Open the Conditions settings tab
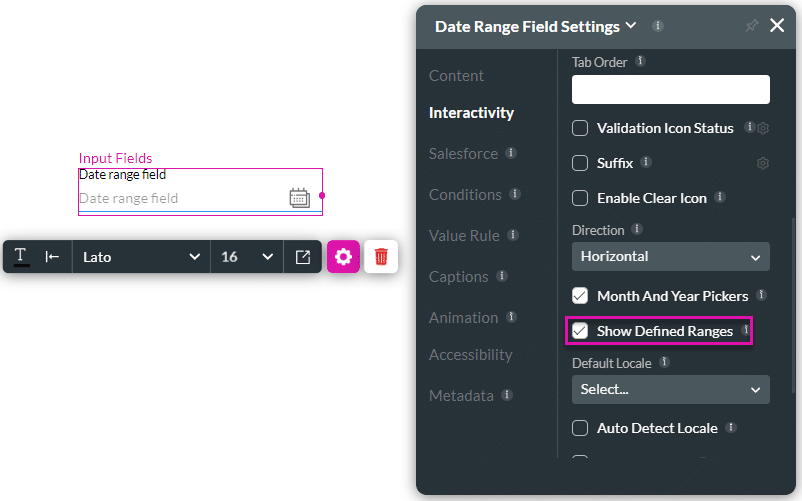 [x=465, y=194]
